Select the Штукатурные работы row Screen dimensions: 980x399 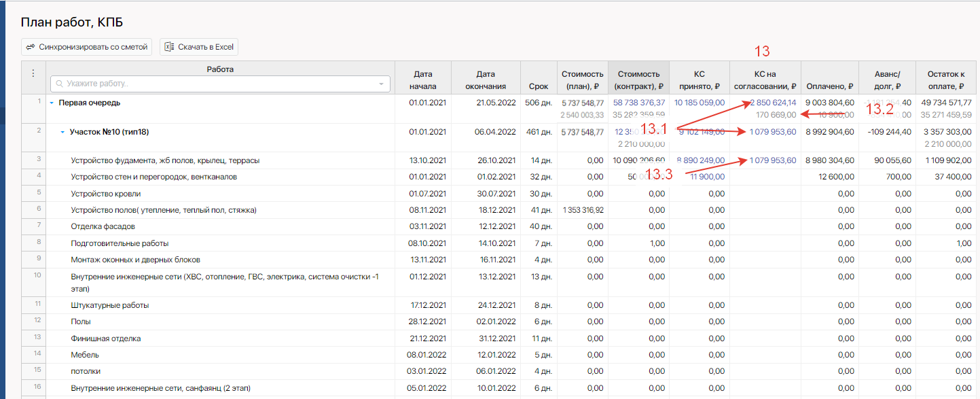tap(109, 305)
